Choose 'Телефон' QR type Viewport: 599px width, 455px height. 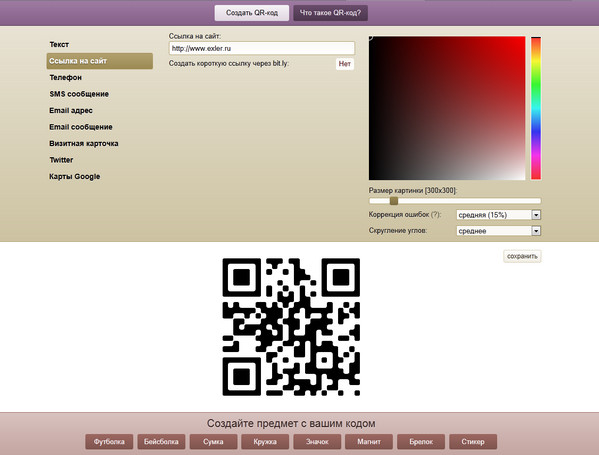point(65,77)
